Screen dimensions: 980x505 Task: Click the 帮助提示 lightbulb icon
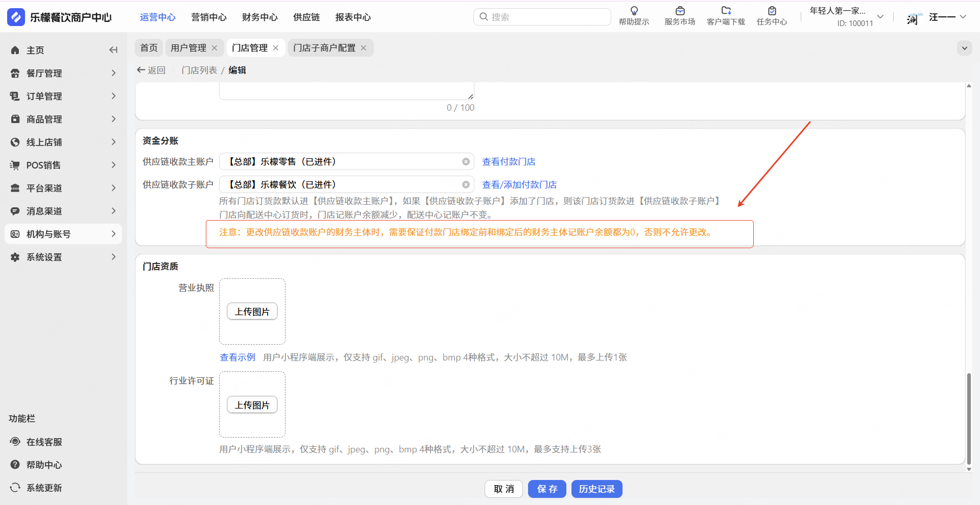tap(634, 11)
